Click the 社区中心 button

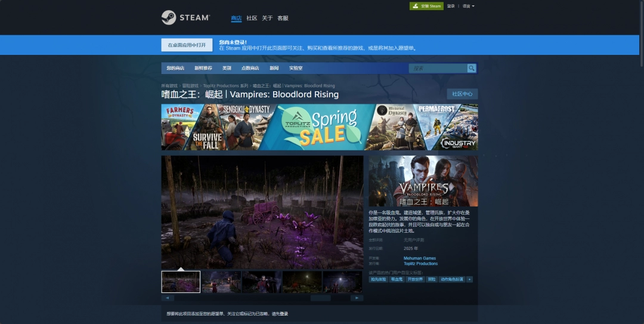pyautogui.click(x=462, y=94)
